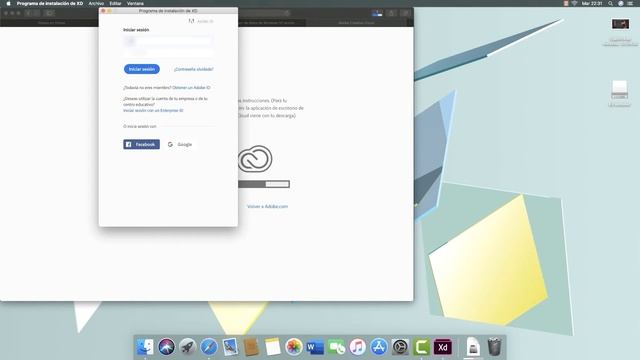Image resolution: width=640 pixels, height=360 pixels.
Task: Open Launchpad rocket icon in dock
Action: (187, 347)
